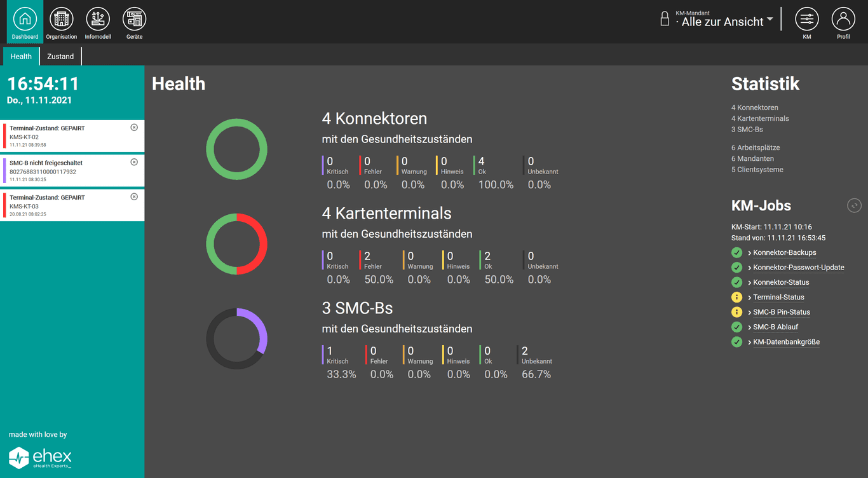Open the Konnektor-Passwort-Update job
The height and width of the screenshot is (478, 868).
(799, 267)
